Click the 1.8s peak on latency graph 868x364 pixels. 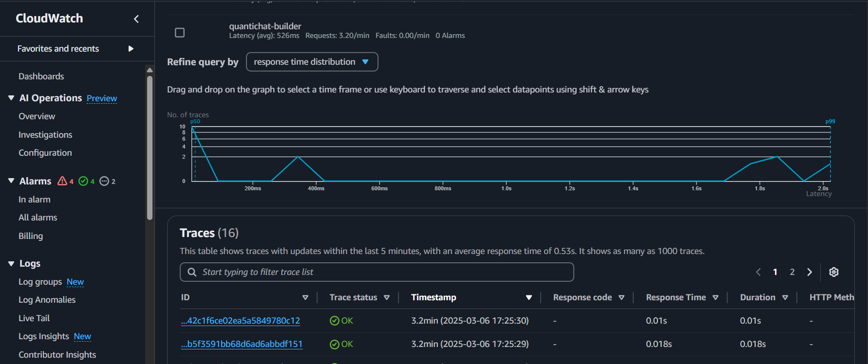click(777, 157)
